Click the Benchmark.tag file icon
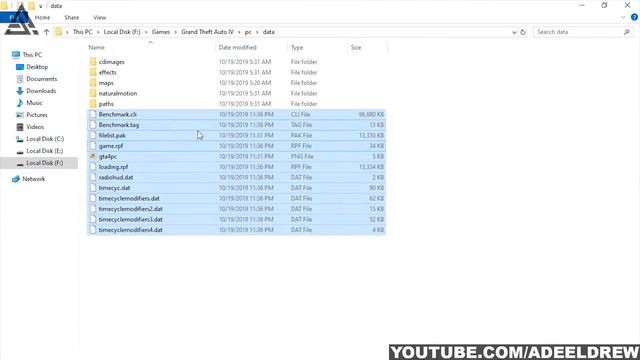The height and width of the screenshot is (360, 640). [93, 125]
